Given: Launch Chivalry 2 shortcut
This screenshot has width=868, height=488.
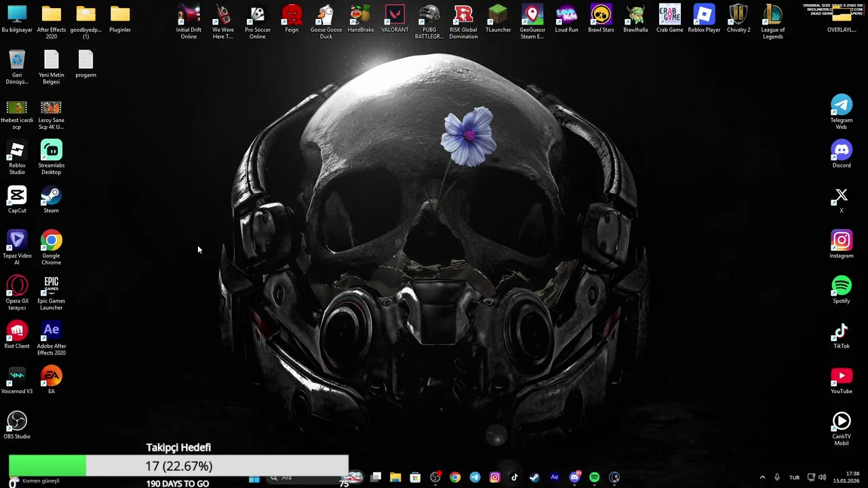Looking at the screenshot, I should pyautogui.click(x=738, y=19).
